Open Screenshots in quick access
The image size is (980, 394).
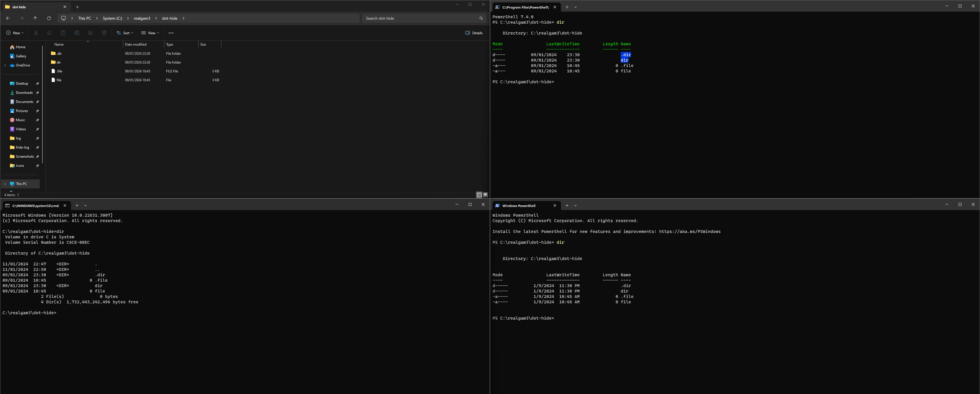[25, 157]
